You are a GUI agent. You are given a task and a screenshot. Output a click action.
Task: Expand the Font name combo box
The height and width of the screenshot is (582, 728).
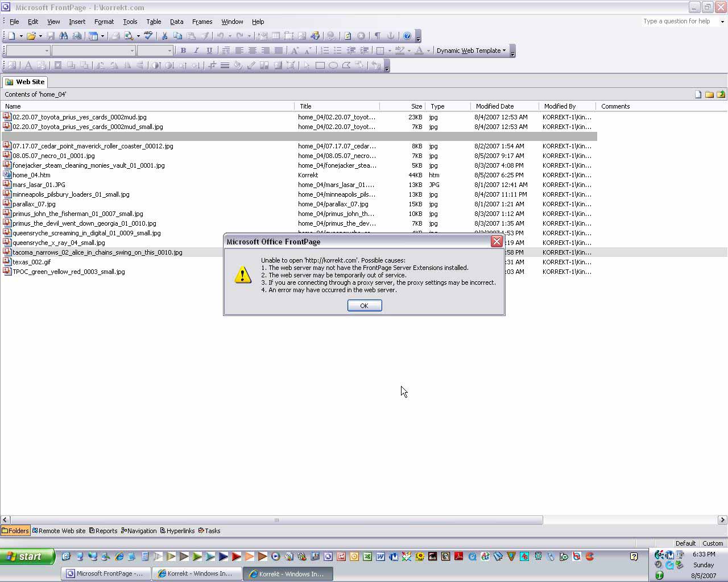[132, 51]
